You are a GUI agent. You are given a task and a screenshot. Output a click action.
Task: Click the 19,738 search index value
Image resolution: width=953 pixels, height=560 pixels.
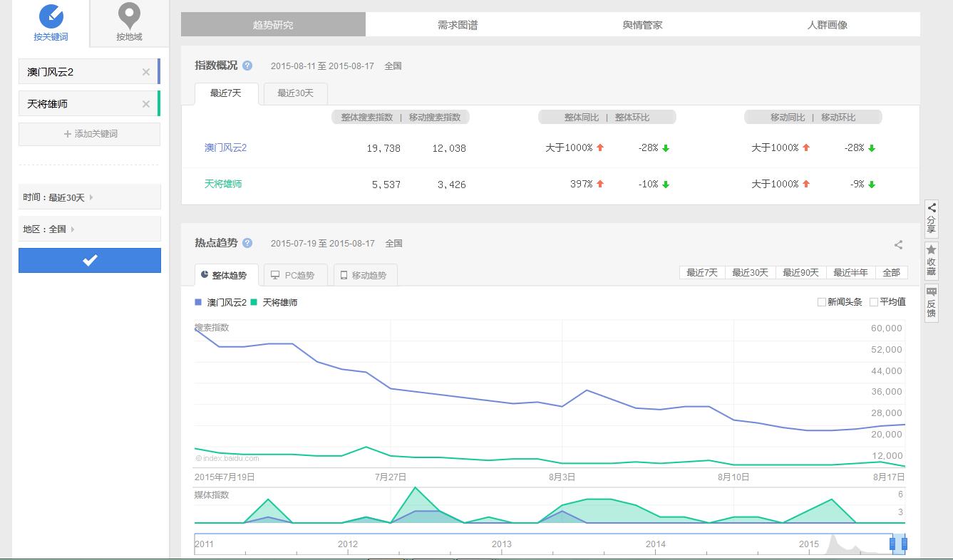pyautogui.click(x=384, y=148)
